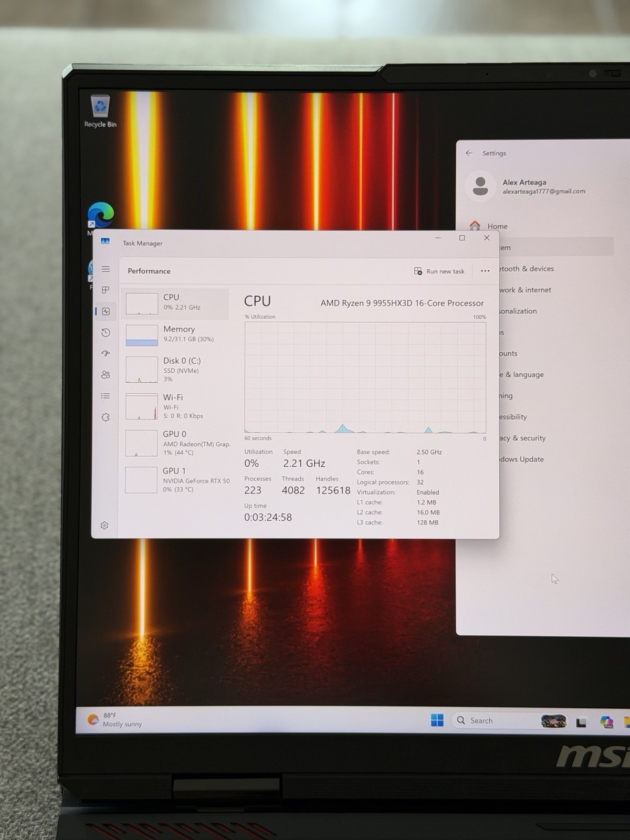Open the Details list icon
This screenshot has height=840, width=630.
click(x=106, y=396)
